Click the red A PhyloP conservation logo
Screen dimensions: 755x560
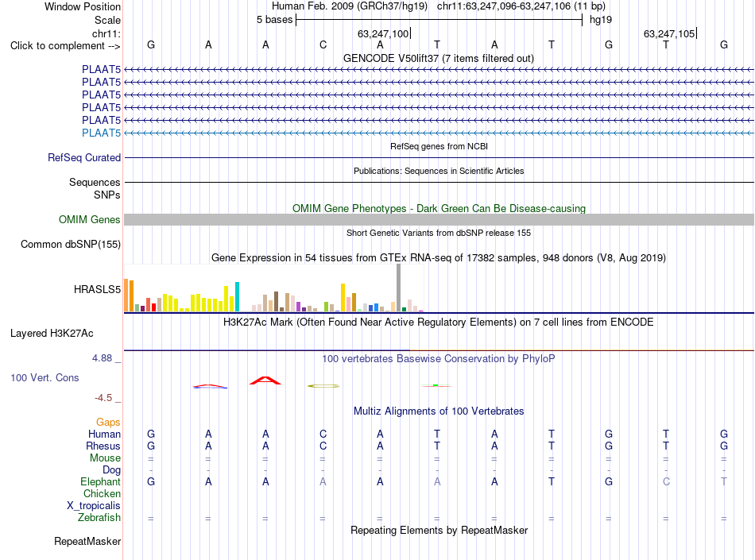(x=265, y=380)
